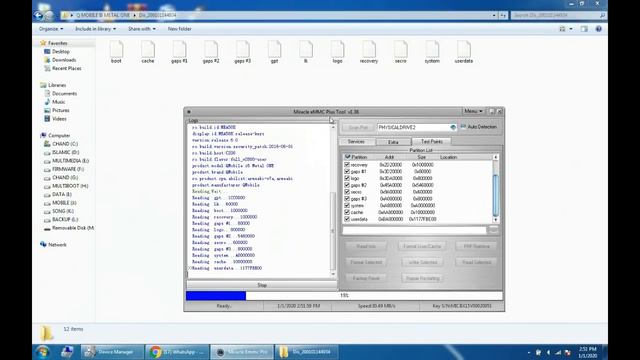Screen dimensions: 640x360
Task: Uncheck the system partition checkbox
Action: (x=347, y=205)
